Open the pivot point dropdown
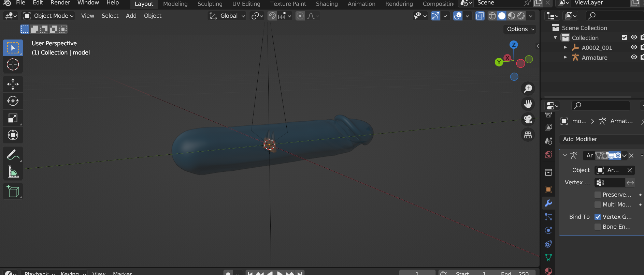 pos(257,16)
